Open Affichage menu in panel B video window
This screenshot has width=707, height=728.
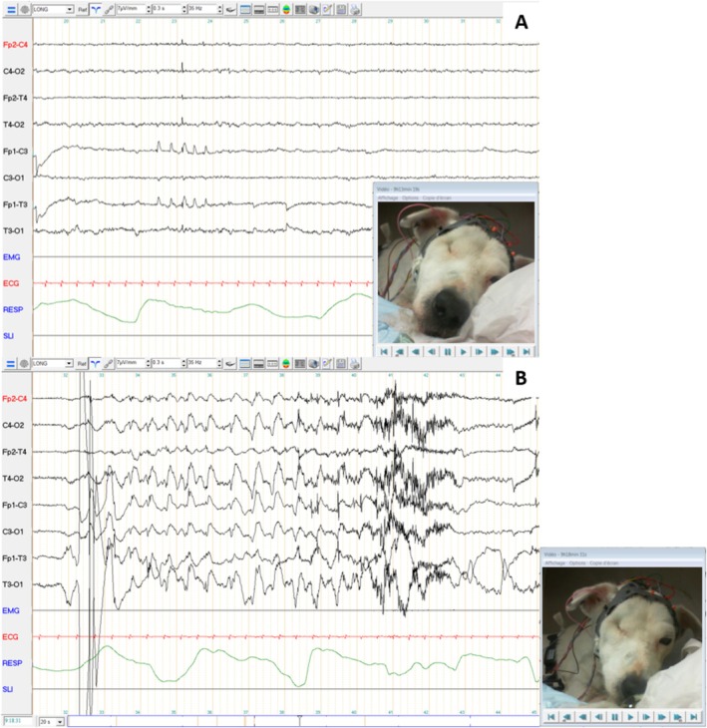point(555,562)
